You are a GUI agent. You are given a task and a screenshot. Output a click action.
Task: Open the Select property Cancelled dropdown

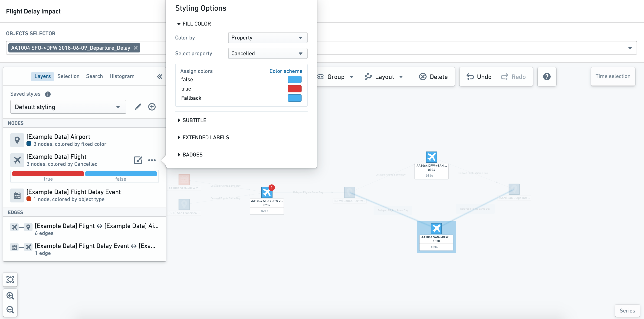click(268, 53)
